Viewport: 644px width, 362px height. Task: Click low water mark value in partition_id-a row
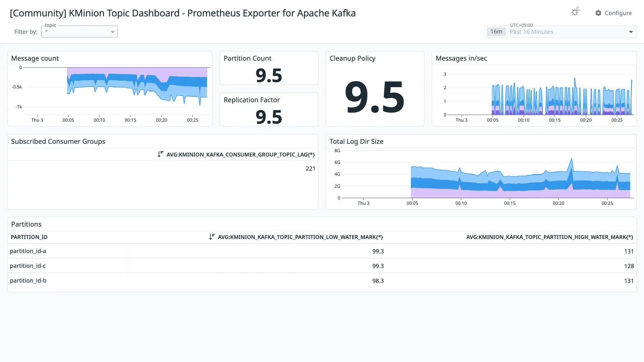[x=378, y=251]
